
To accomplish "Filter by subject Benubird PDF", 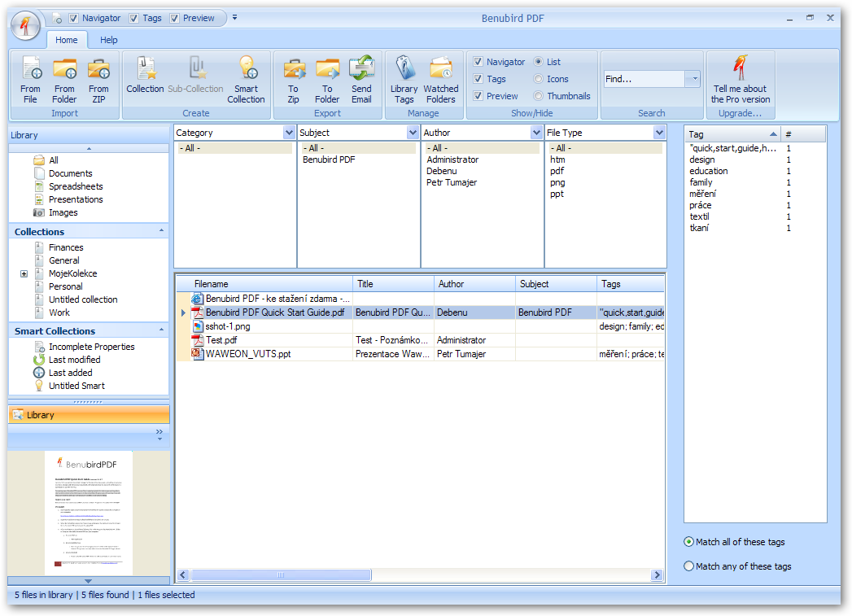I will point(329,159).
